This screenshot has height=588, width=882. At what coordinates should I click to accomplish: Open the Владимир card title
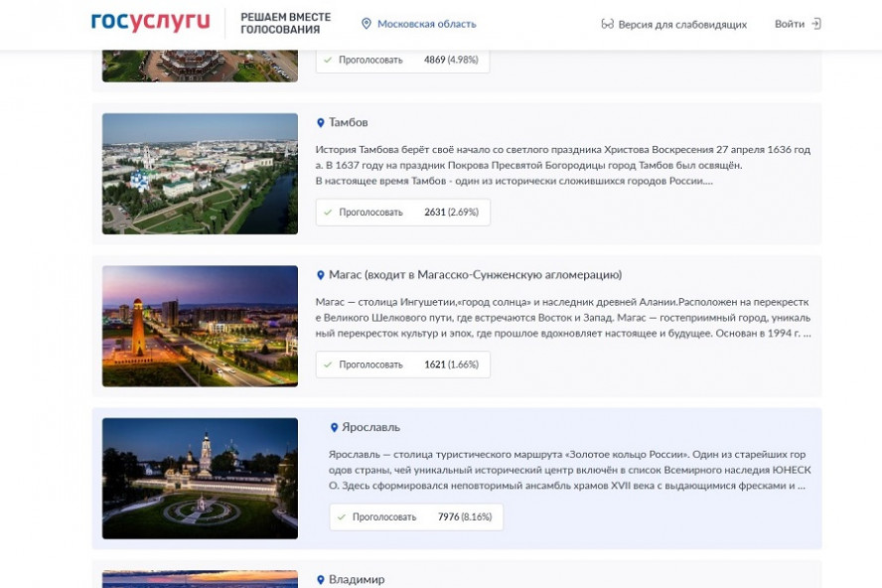click(x=357, y=580)
